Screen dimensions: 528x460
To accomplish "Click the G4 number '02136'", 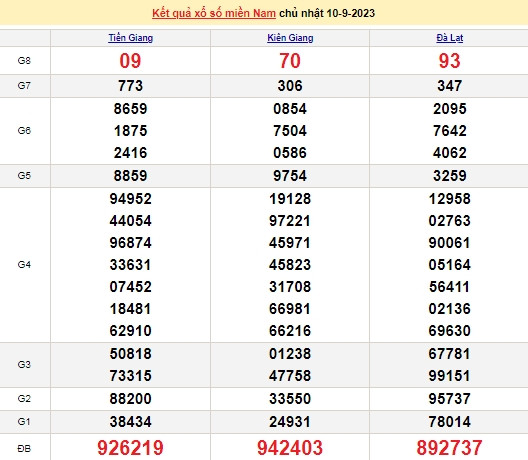I will (450, 309).
